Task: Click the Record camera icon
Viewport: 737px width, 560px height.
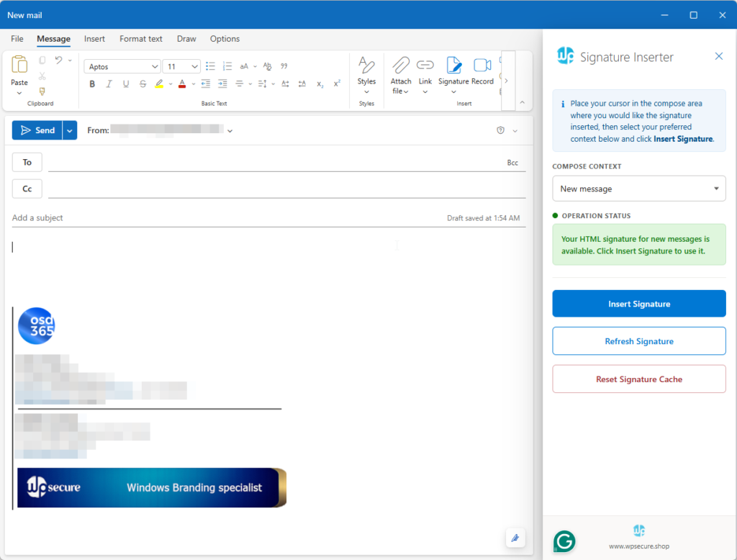Action: coord(482,66)
